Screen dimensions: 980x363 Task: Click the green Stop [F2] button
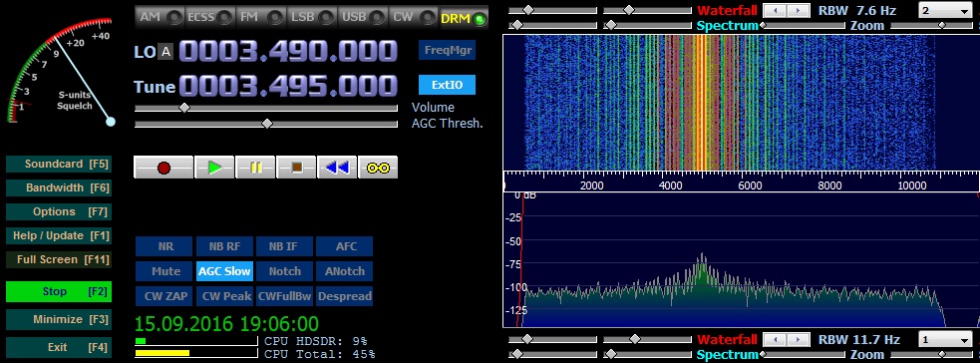[59, 292]
